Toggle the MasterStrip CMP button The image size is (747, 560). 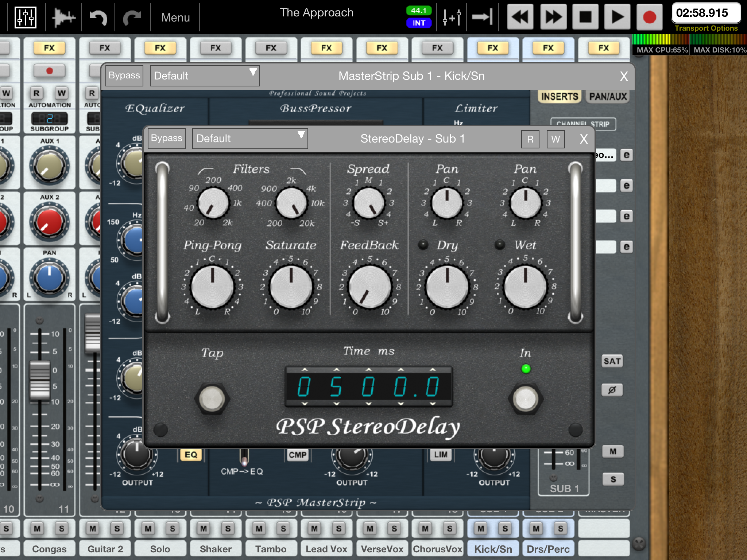tap(298, 455)
